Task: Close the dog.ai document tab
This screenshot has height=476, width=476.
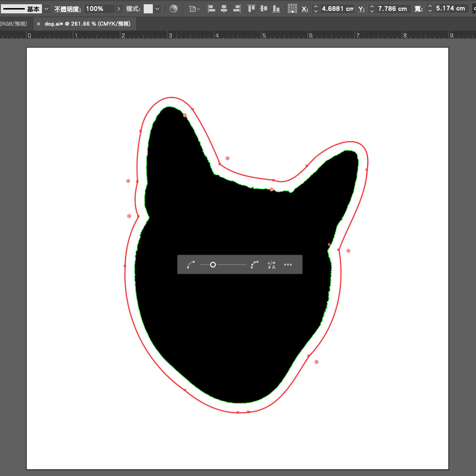Action: pos(39,23)
